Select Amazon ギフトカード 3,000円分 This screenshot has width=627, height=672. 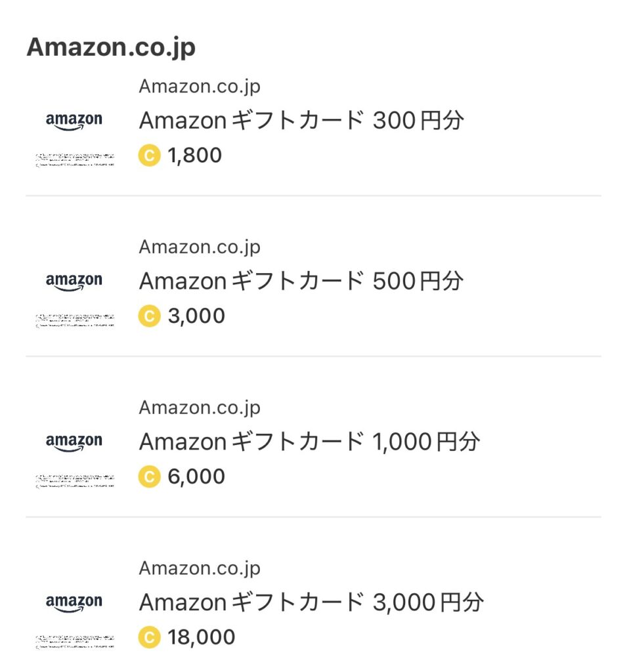311,602
